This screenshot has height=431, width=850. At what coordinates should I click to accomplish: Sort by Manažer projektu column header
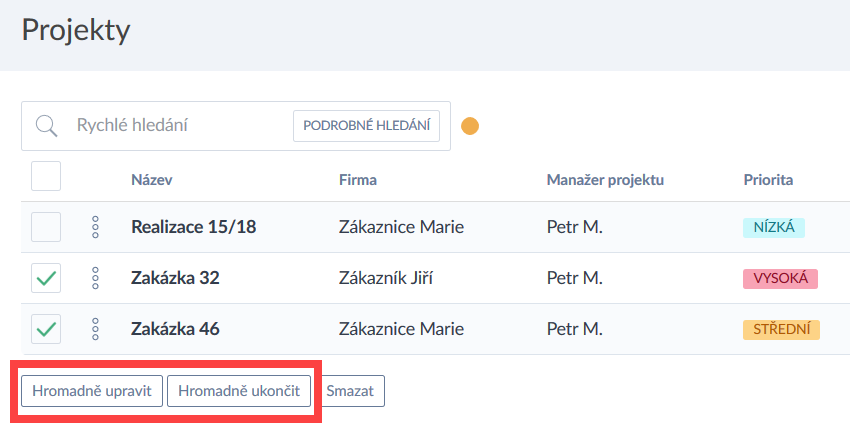pyautogui.click(x=605, y=180)
